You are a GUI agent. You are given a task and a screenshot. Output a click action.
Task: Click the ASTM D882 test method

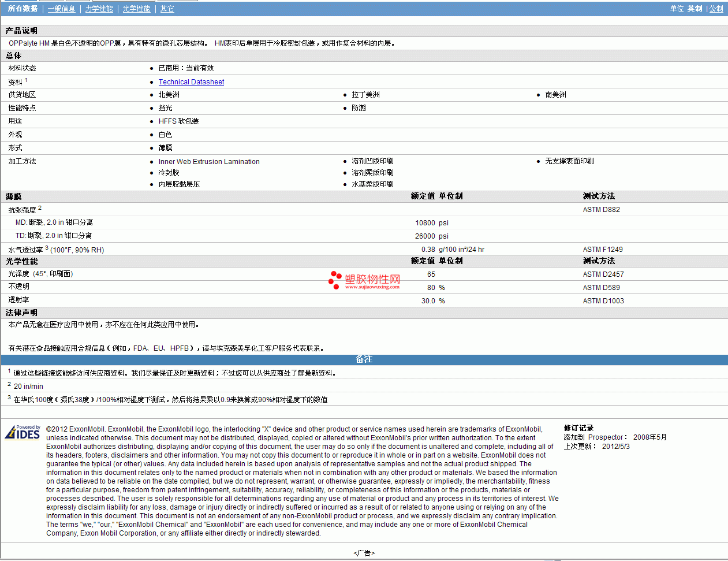[x=602, y=210]
